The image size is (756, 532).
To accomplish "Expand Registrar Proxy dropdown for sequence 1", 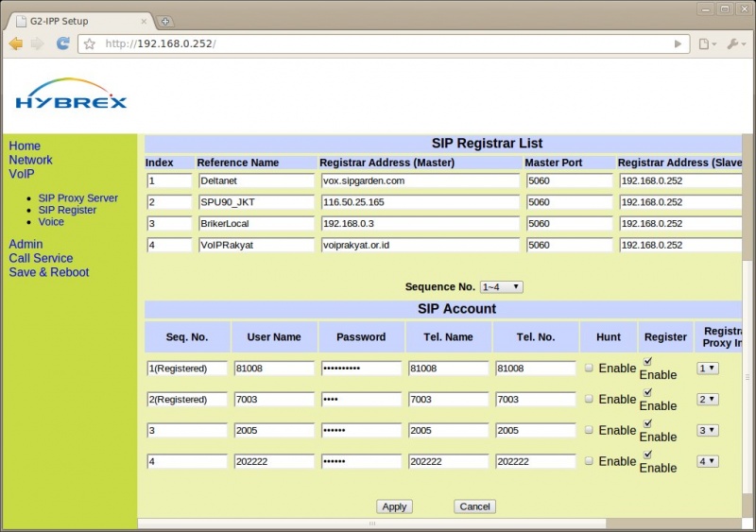I will pos(707,369).
